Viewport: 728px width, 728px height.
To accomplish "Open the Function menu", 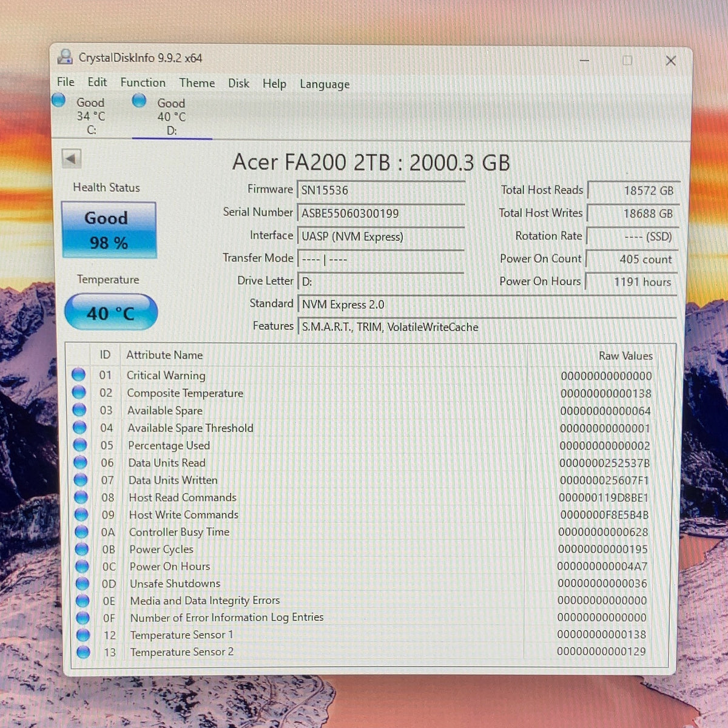I will coord(143,83).
